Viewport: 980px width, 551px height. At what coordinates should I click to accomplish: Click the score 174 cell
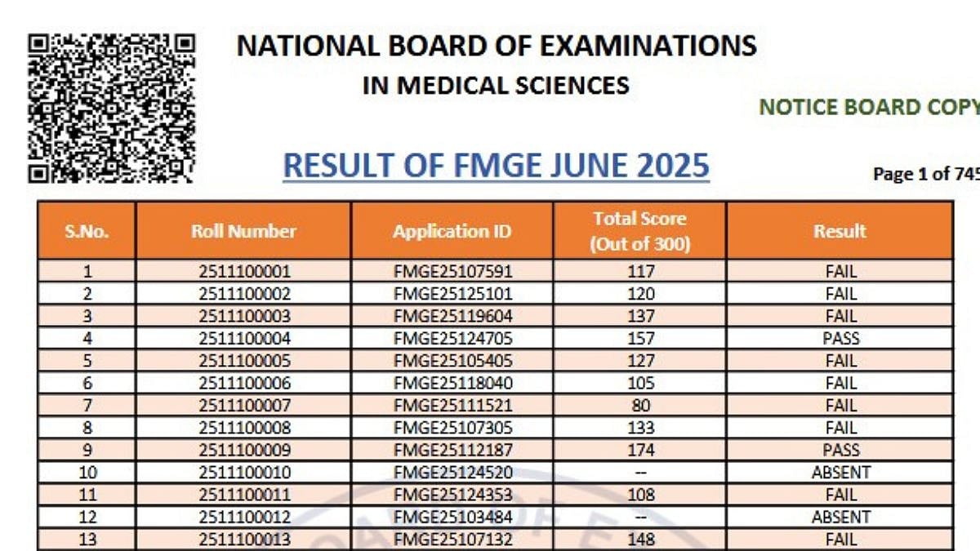pyautogui.click(x=640, y=450)
